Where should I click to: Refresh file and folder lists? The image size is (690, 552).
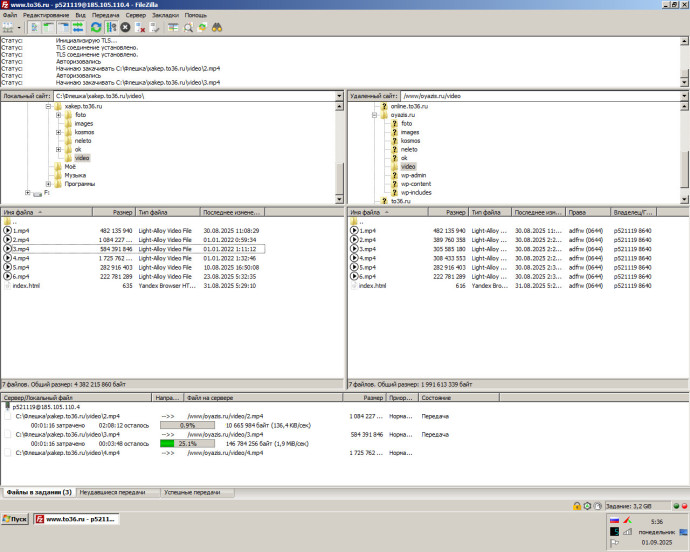coord(96,28)
